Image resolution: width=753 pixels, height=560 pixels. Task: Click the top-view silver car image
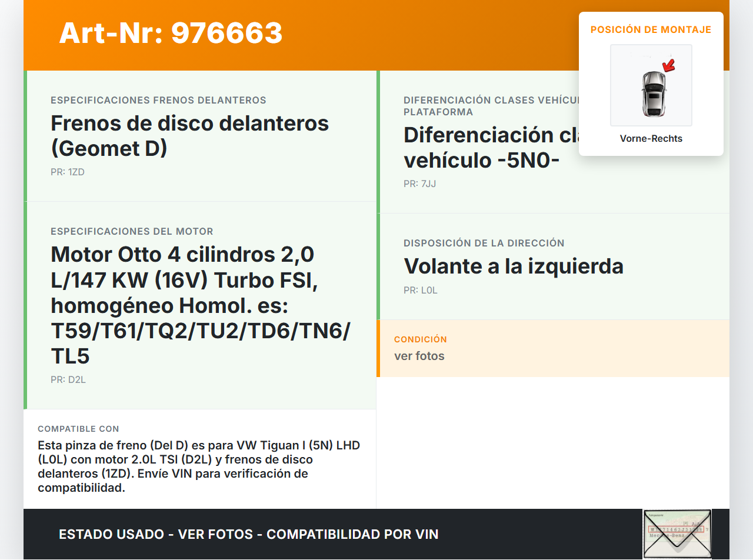(653, 93)
